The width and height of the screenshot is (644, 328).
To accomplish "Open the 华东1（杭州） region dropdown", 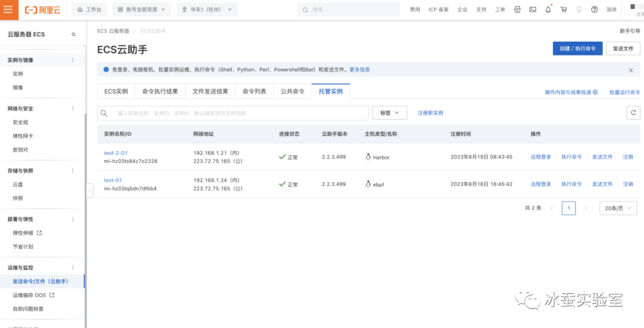I will (x=207, y=10).
